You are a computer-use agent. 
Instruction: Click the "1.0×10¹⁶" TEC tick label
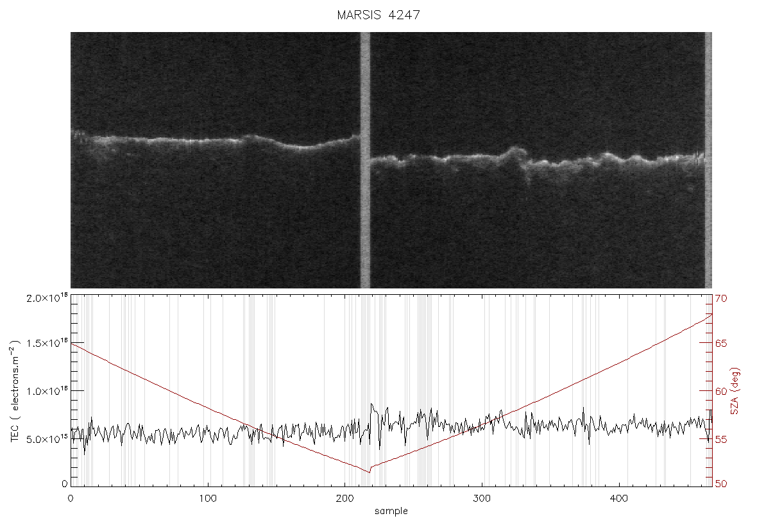[x=47, y=391]
